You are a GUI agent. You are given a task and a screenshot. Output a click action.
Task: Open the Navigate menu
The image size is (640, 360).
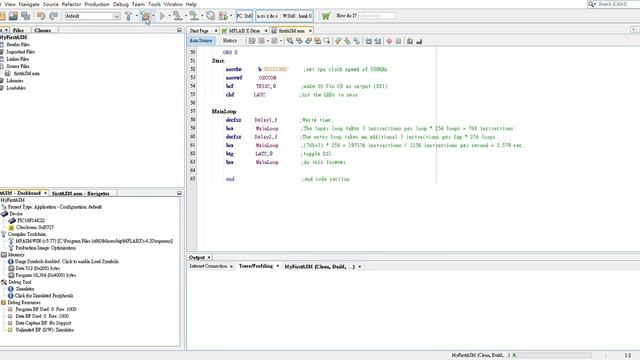[x=29, y=4]
